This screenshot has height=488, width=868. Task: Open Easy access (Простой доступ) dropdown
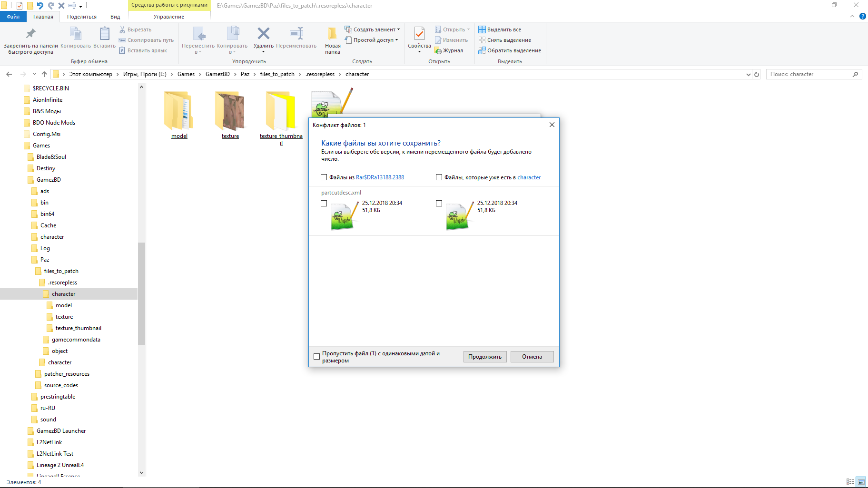point(396,40)
